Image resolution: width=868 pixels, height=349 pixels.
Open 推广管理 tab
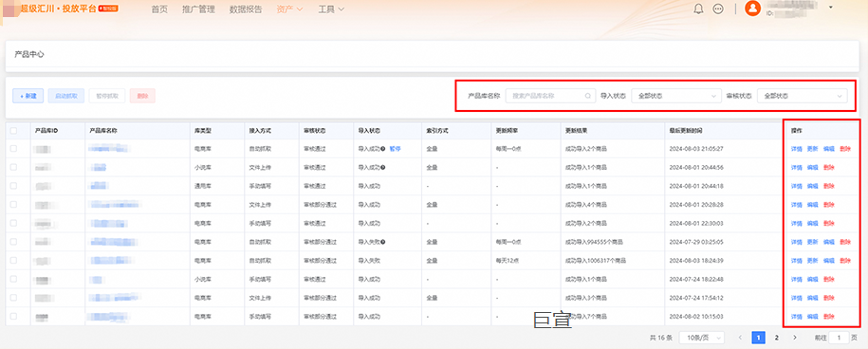click(198, 9)
